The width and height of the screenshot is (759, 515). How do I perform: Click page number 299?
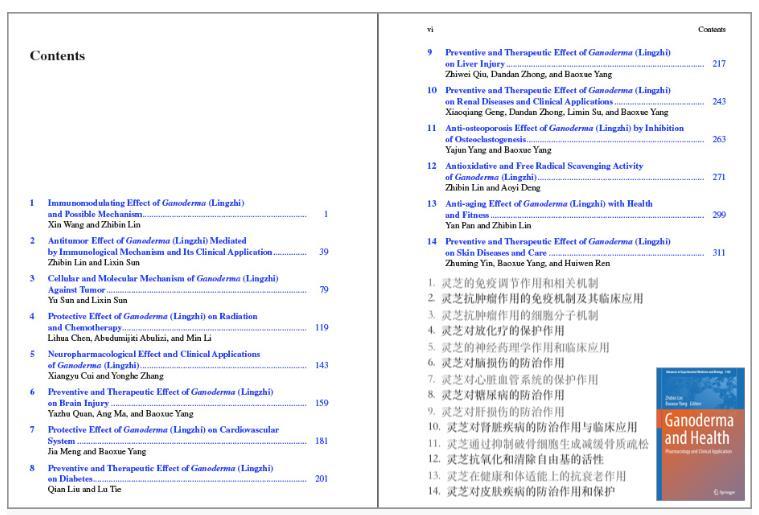coord(719,214)
